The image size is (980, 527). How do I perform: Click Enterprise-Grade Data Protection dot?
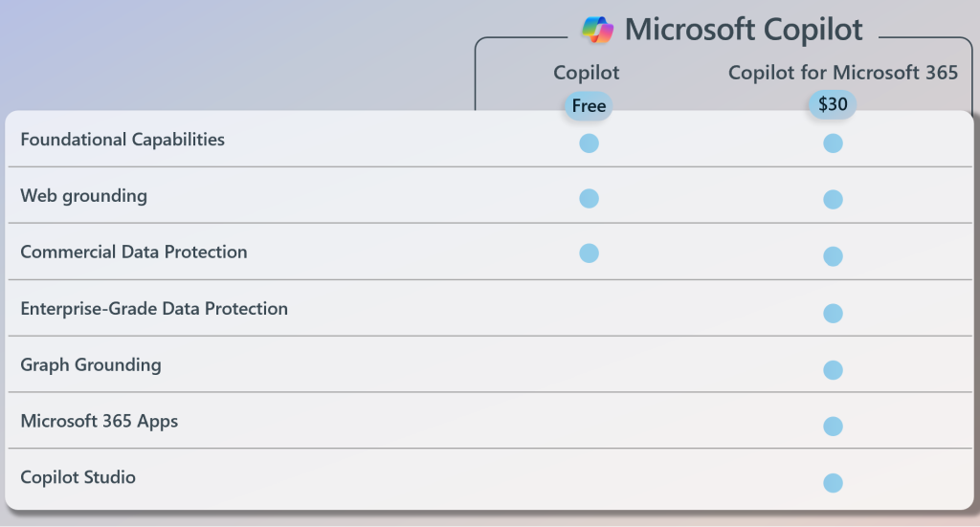click(833, 313)
